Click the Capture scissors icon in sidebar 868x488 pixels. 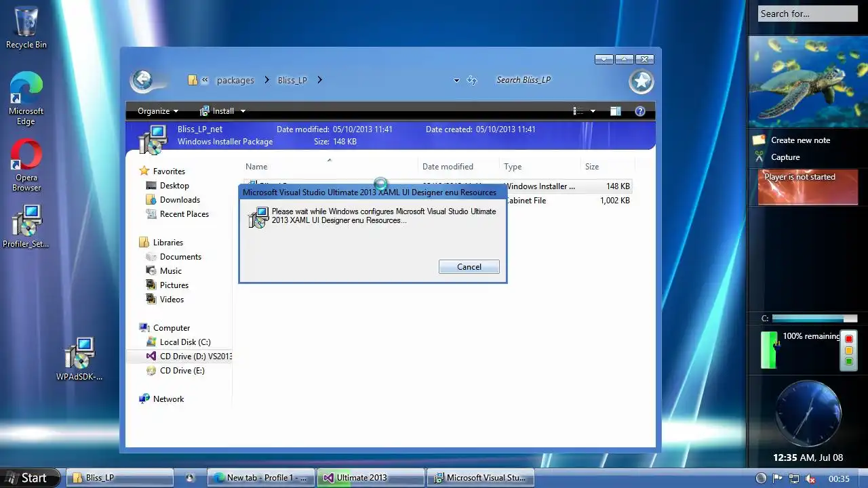(759, 157)
